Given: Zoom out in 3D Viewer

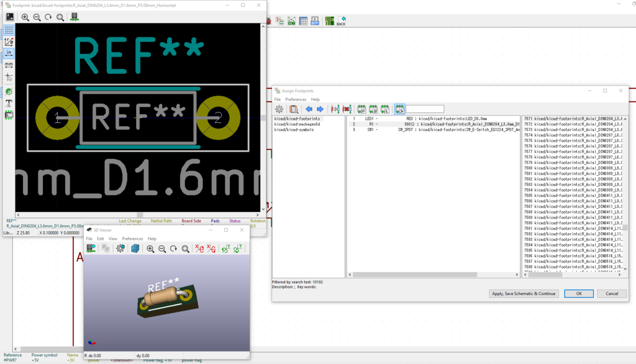Looking at the screenshot, I should click(162, 248).
